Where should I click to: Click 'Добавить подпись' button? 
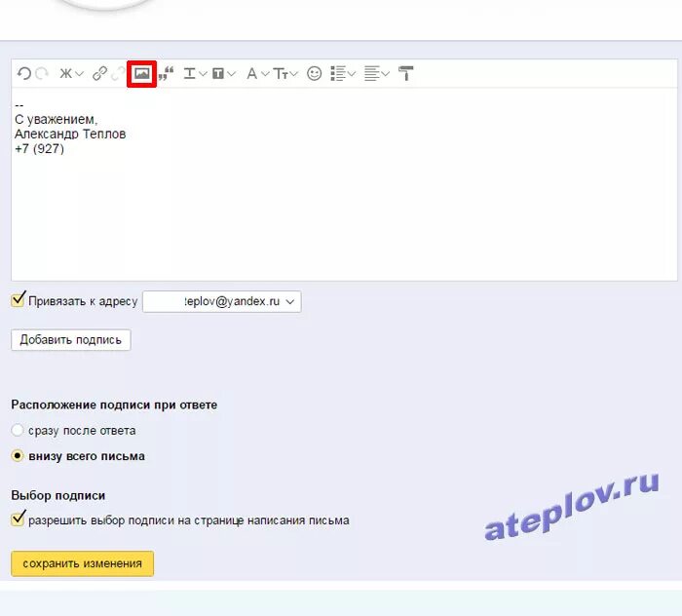[71, 340]
